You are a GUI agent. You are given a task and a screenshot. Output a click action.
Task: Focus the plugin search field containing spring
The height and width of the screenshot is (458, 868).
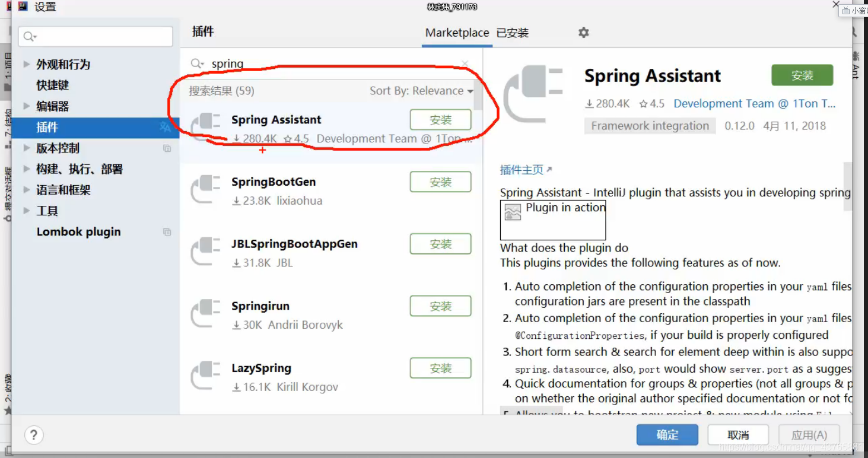tap(332, 63)
